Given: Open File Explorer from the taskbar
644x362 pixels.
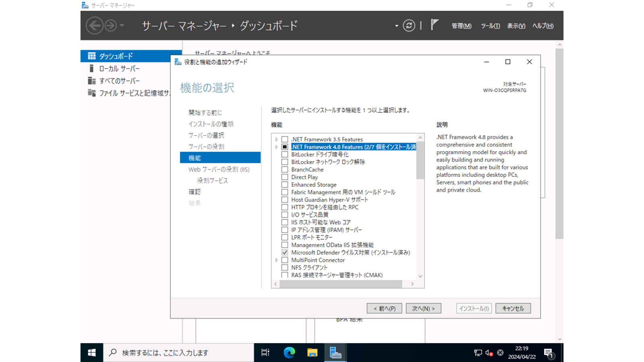Looking at the screenshot, I should [x=312, y=353].
